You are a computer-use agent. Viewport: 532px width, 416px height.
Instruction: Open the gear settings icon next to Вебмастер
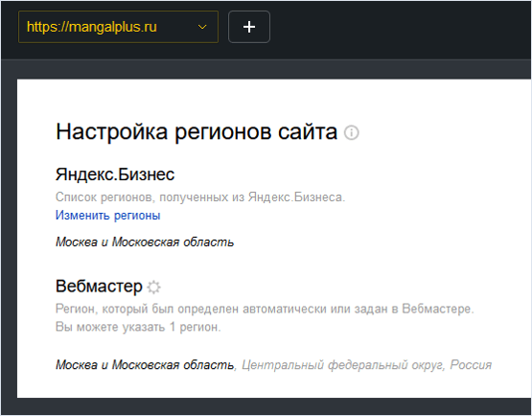153,287
